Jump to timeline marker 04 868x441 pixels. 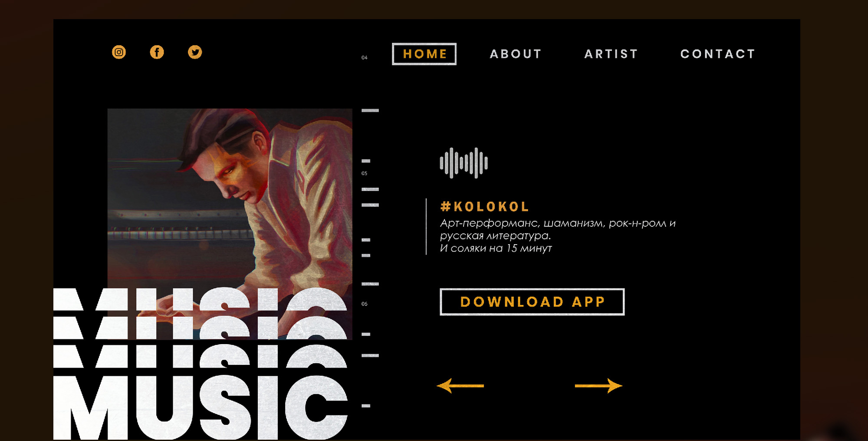365,57
